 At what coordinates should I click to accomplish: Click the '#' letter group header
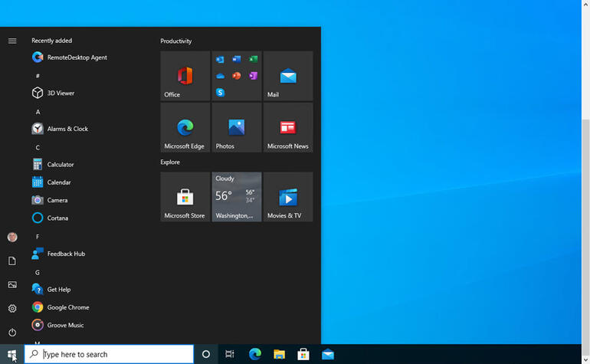[38, 76]
